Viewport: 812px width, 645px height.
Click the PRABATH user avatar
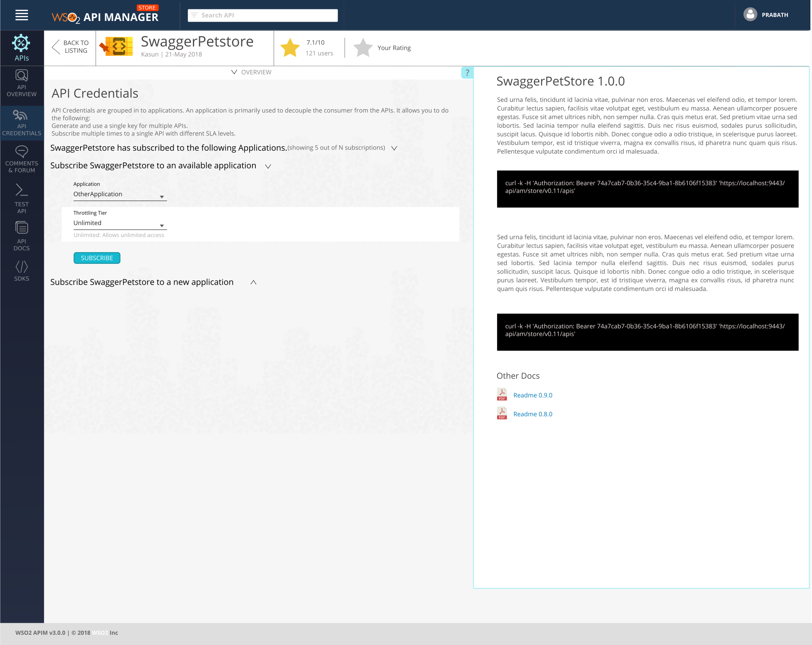click(750, 15)
